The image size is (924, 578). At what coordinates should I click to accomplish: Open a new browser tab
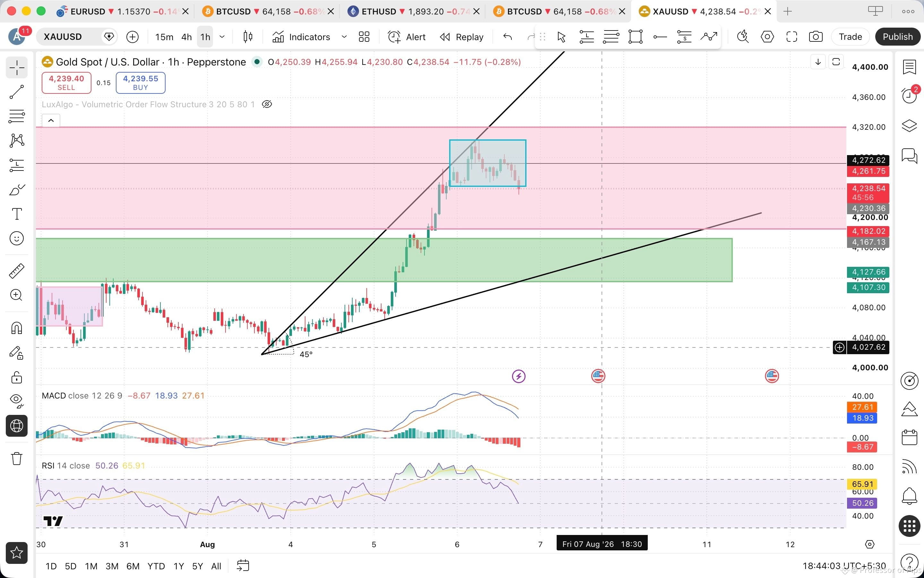(787, 12)
